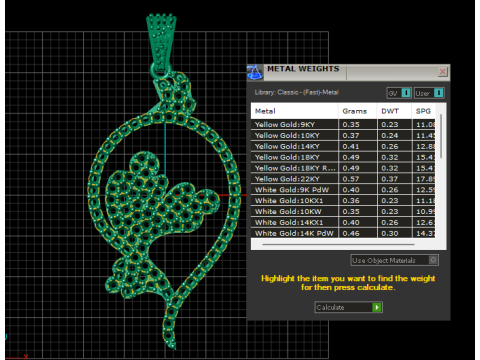Select the Yellow Gold:18KY row
Viewport: 480px width, 360px height.
(x=343, y=157)
